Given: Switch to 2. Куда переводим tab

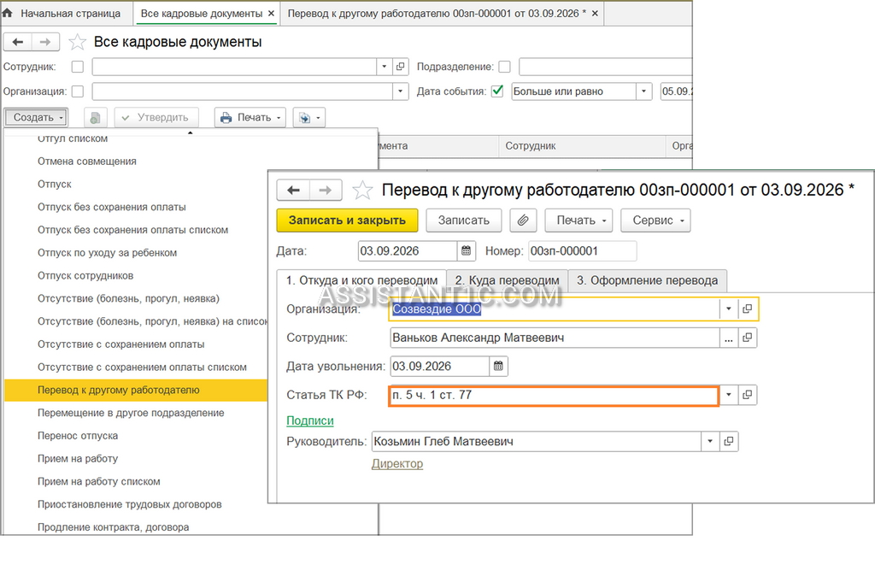Looking at the screenshot, I should (508, 280).
